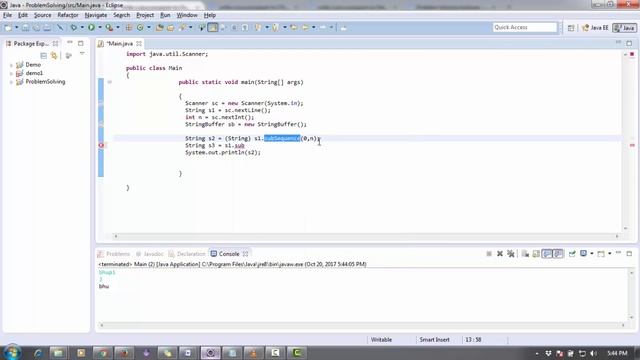Expand the ProblemSolving project
This screenshot has height=360, width=640.
pos(11,82)
